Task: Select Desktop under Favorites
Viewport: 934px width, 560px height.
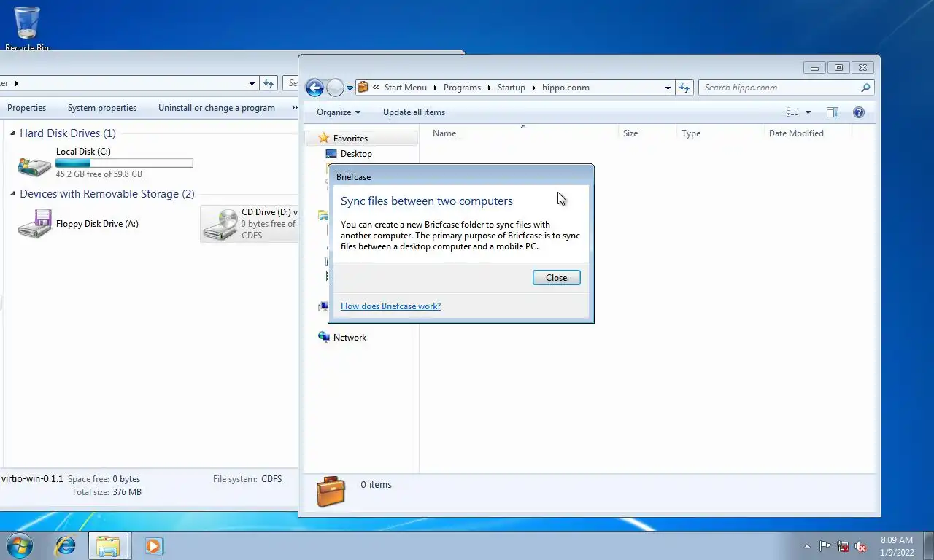Action: tap(356, 154)
